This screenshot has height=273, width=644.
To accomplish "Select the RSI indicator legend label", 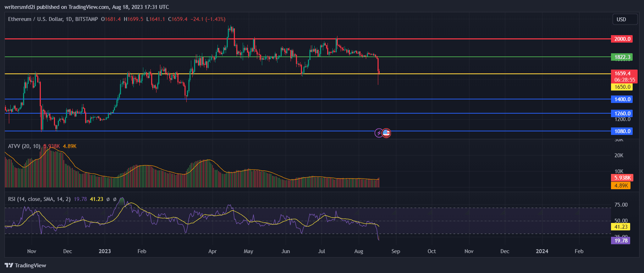I will coord(39,199).
